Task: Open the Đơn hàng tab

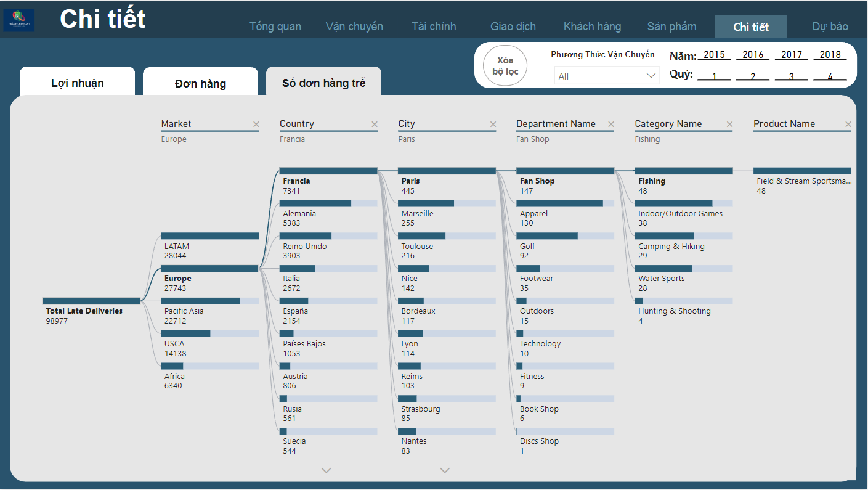Action: [200, 84]
